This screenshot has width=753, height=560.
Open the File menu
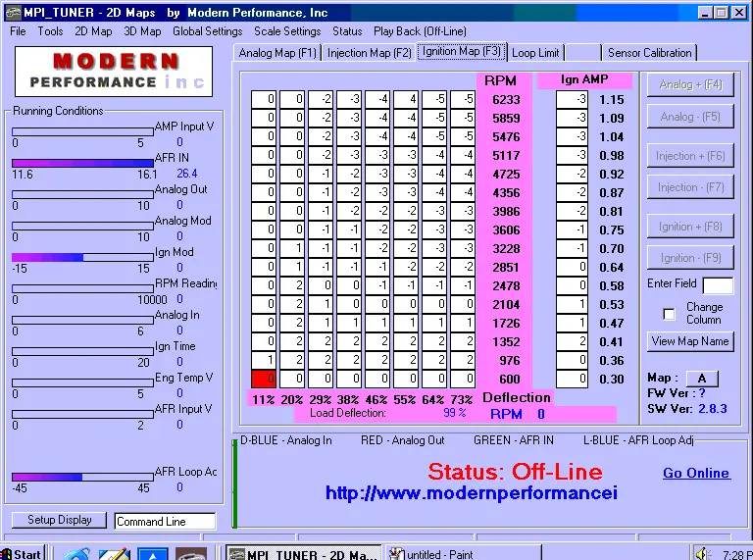(18, 31)
